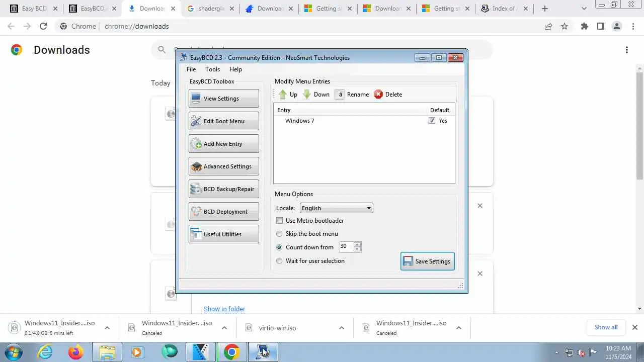Expand options for virtio-win.iso download
644x362 pixels.
coord(342,328)
